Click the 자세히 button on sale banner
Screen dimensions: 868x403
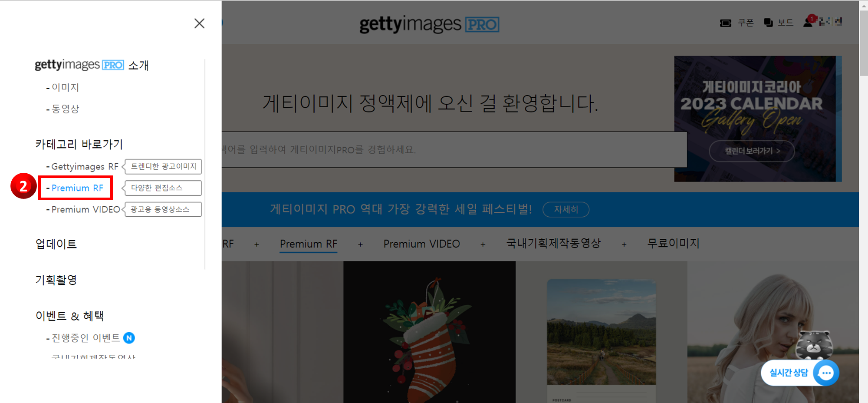click(x=566, y=209)
